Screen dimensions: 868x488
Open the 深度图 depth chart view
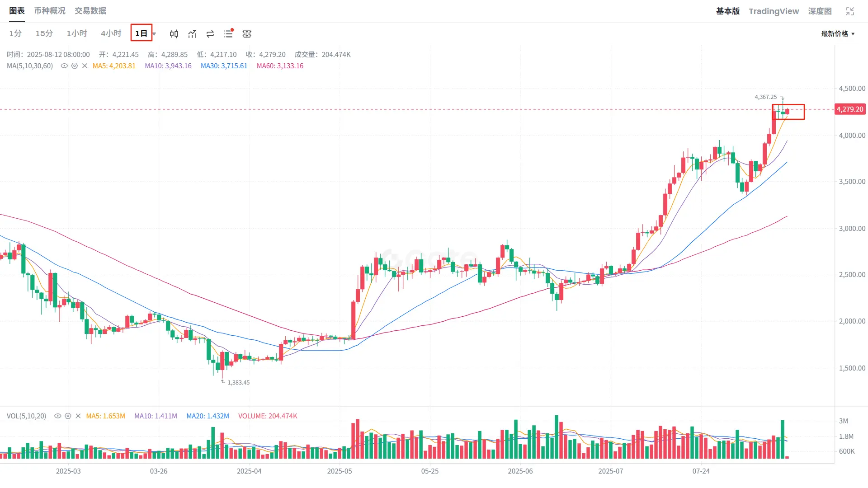click(x=820, y=11)
